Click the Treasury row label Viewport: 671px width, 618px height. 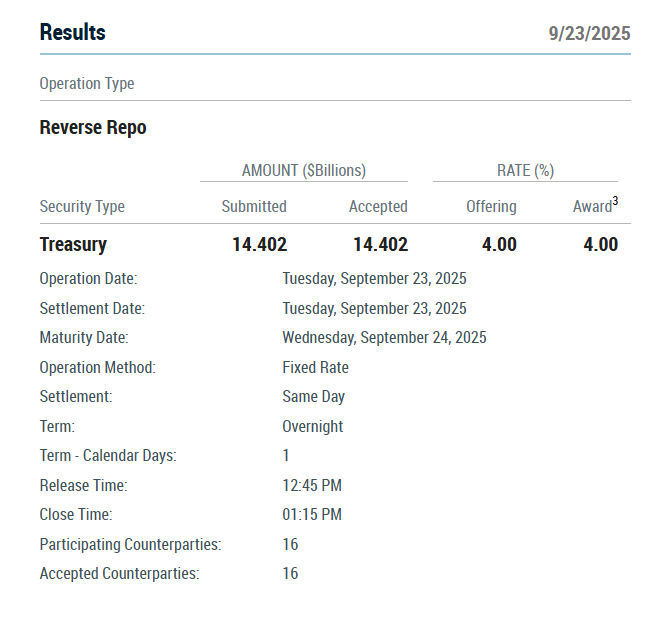coord(73,244)
